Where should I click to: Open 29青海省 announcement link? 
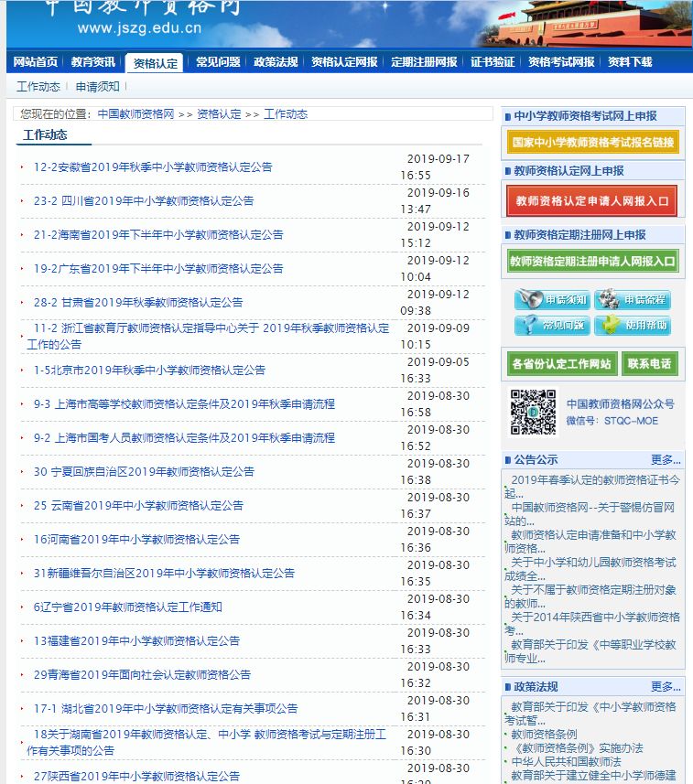click(142, 675)
